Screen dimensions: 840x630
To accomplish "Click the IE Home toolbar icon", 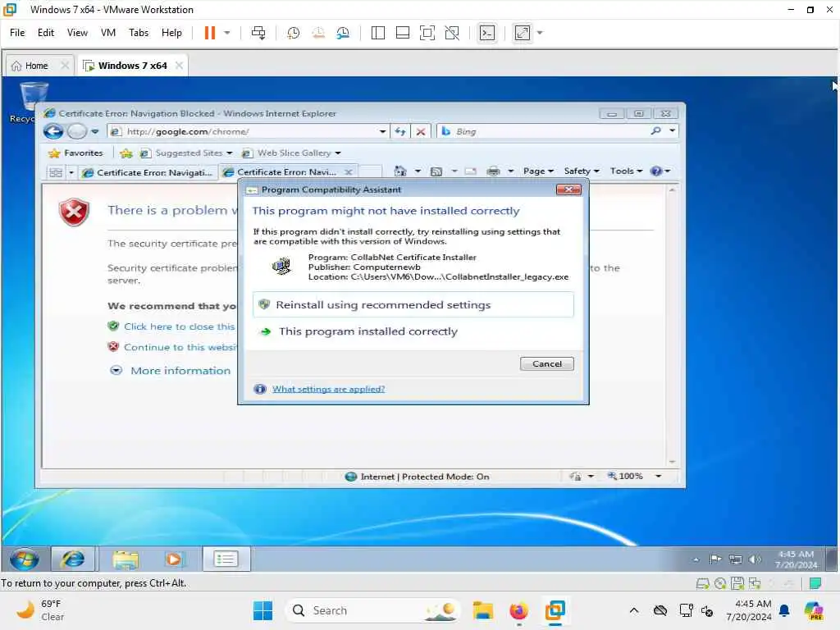I will pyautogui.click(x=400, y=171).
